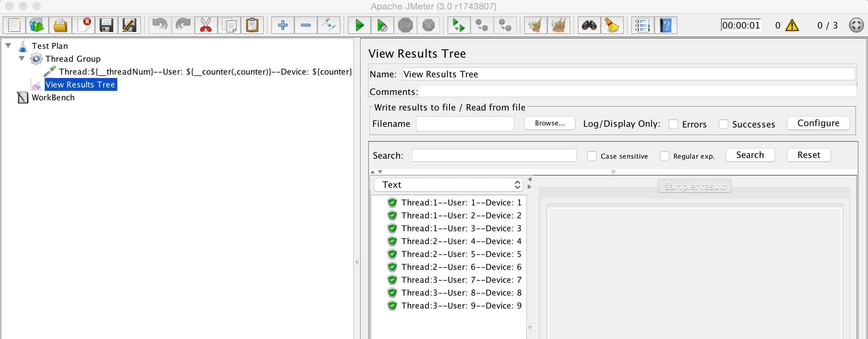Expand all tree nodes with plus icon

283,25
